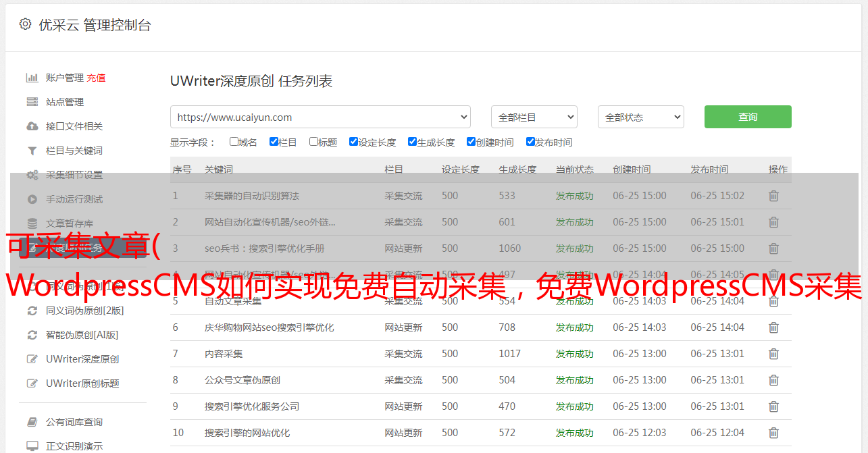
Task: Click the 发布成功 status in row 10
Action: pyautogui.click(x=575, y=433)
